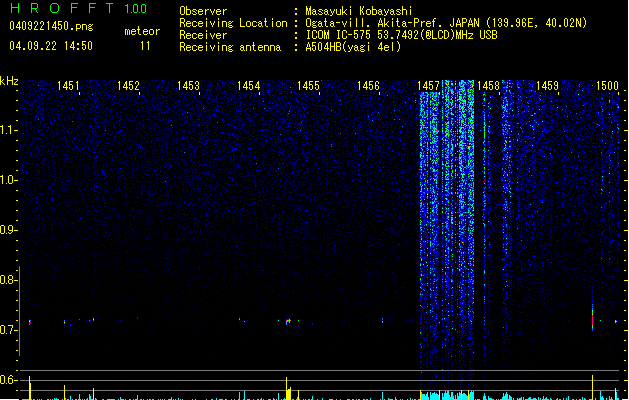
Task: Click the meteor echo cluster before 1455
Action: (x=288, y=321)
